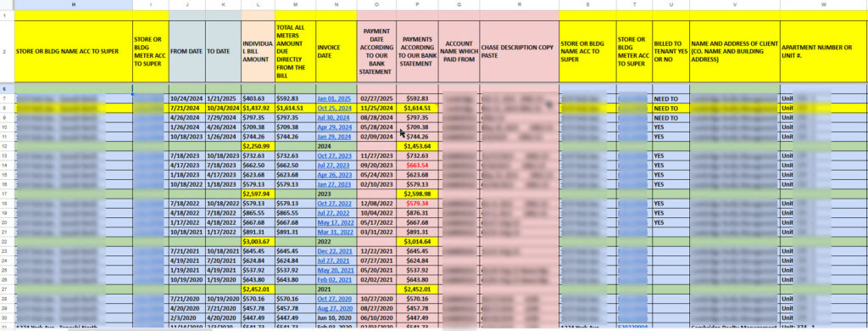868x331 pixels.
Task: Select the $876.31 bank payment cell
Action: pos(417,213)
